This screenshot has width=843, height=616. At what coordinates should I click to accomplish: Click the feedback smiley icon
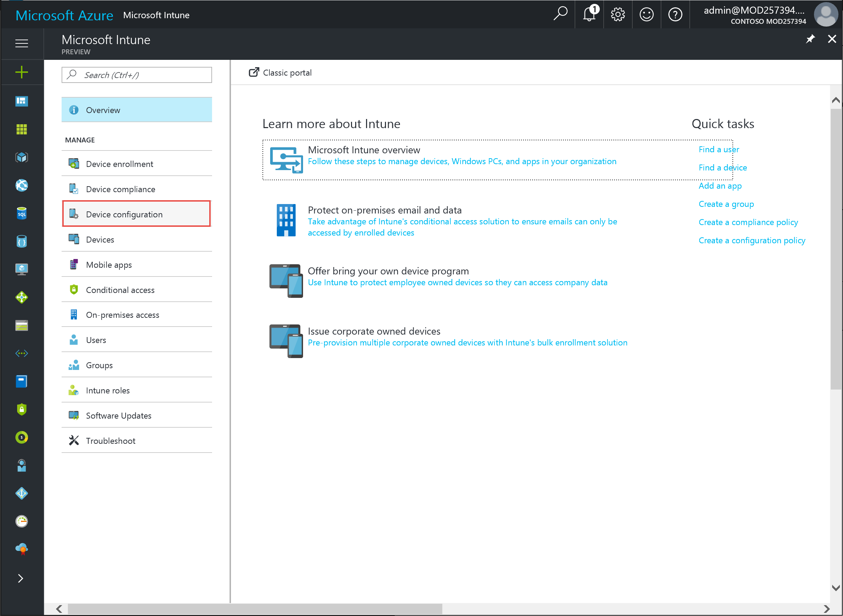(x=646, y=15)
